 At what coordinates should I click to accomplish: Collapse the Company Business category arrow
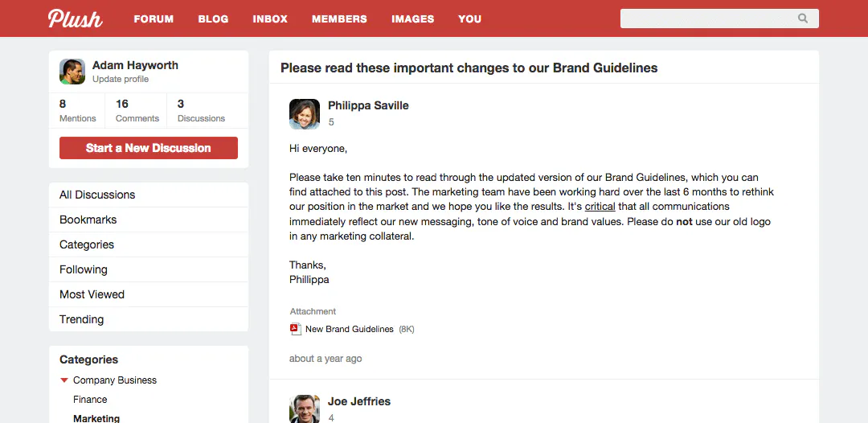pos(64,380)
